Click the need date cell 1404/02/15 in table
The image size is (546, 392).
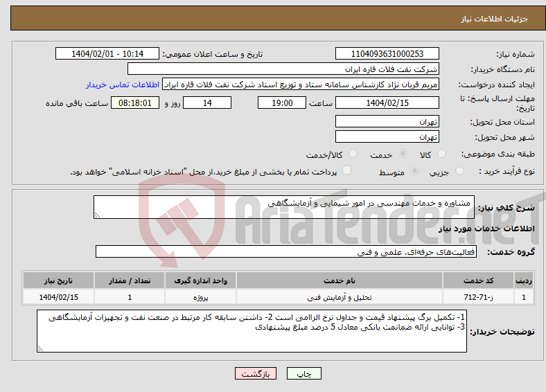(x=58, y=297)
